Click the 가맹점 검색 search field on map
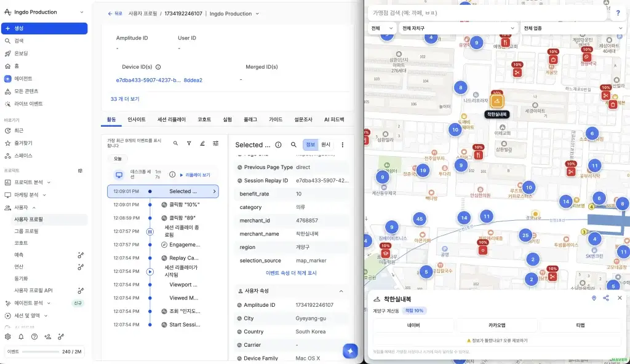Image resolution: width=630 pixels, height=364 pixels. tap(487, 13)
